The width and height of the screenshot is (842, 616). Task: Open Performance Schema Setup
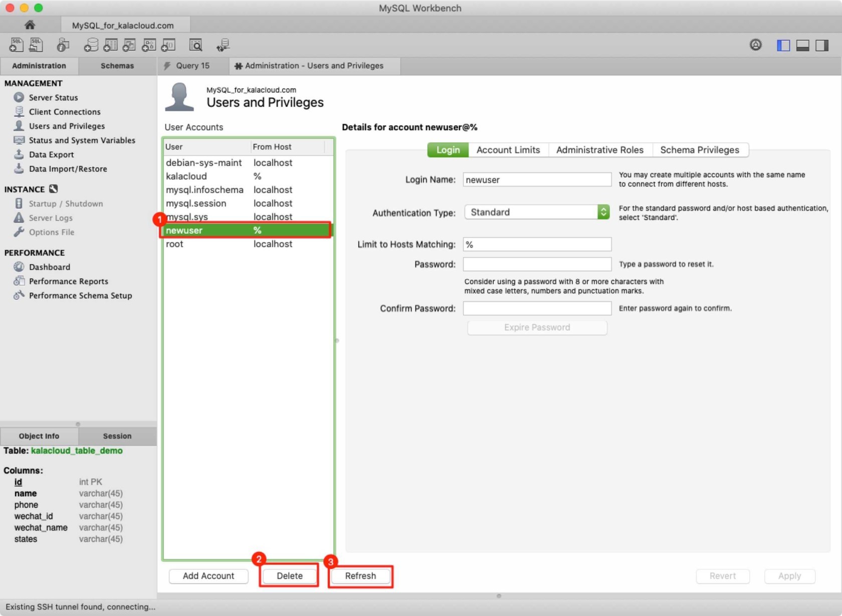[x=80, y=296]
